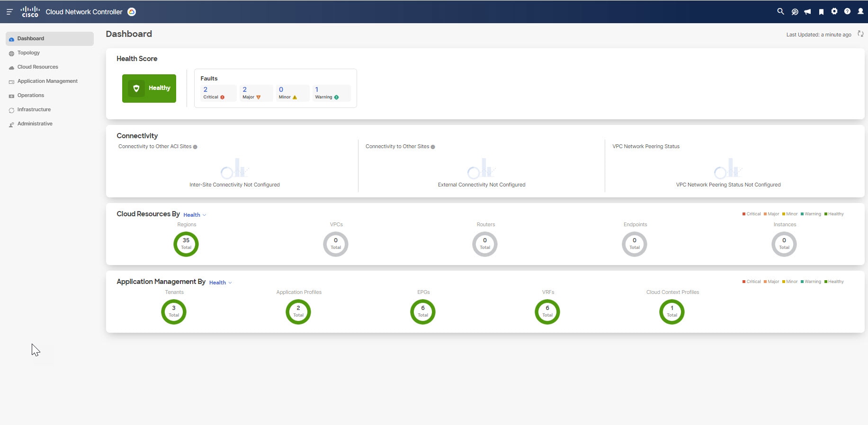
Task: Click the Routers 0 Total donut
Action: [485, 244]
